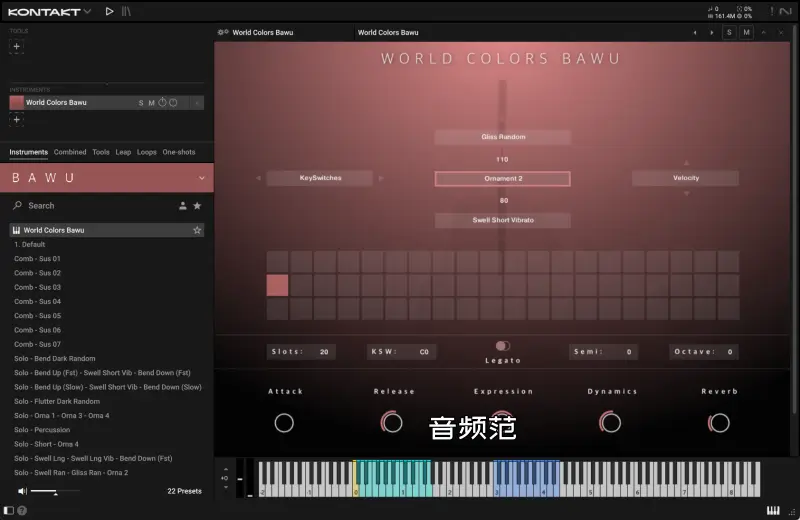Click the KeySwitches mode button
This screenshot has width=800, height=520.
coord(320,178)
